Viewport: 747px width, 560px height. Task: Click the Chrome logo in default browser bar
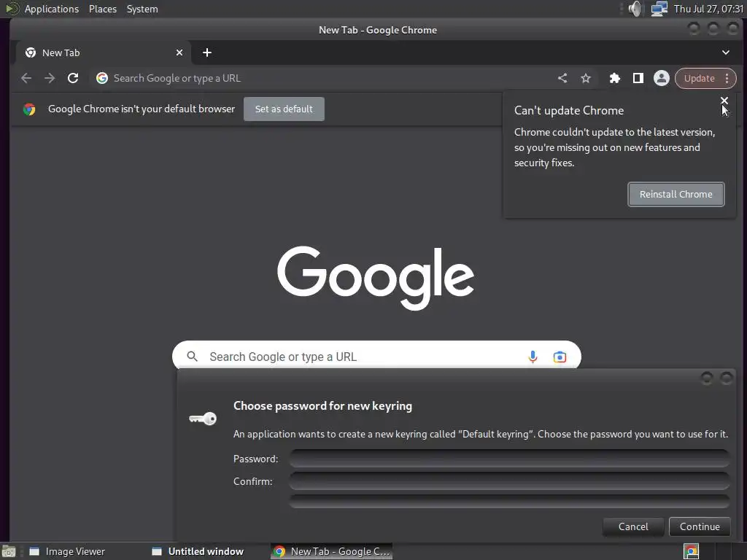coord(29,109)
